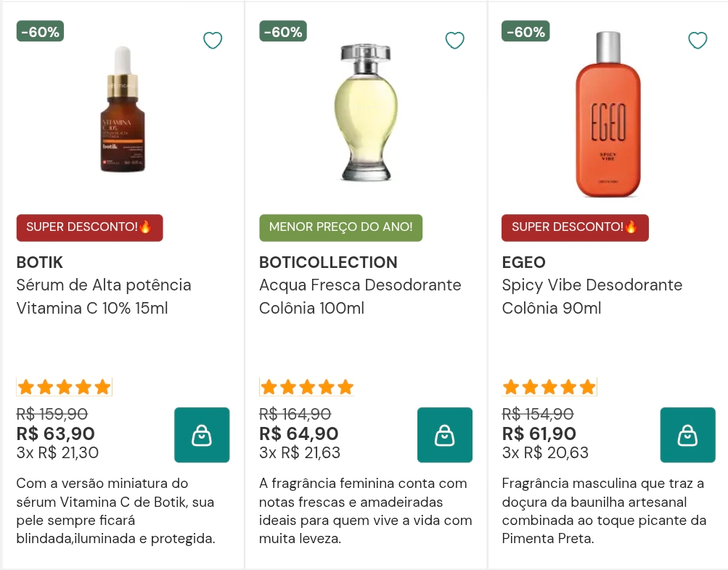The height and width of the screenshot is (570, 728).
Task: Add Egeo Spicy Vibe to bag
Action: click(x=687, y=435)
